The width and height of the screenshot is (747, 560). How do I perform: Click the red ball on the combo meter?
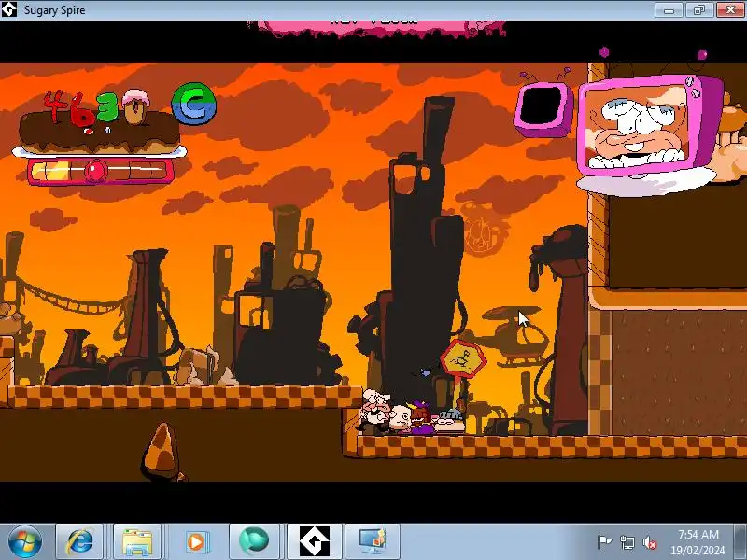point(95,171)
